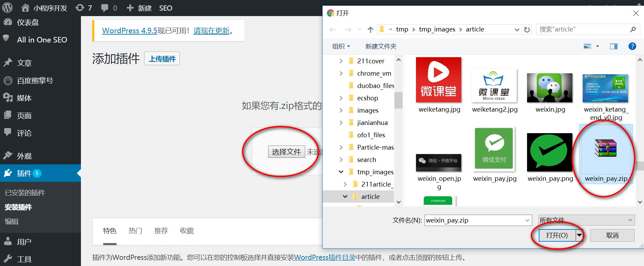The width and height of the screenshot is (644, 266).
Task: Go forward in the file dialog
Action: 348,29
